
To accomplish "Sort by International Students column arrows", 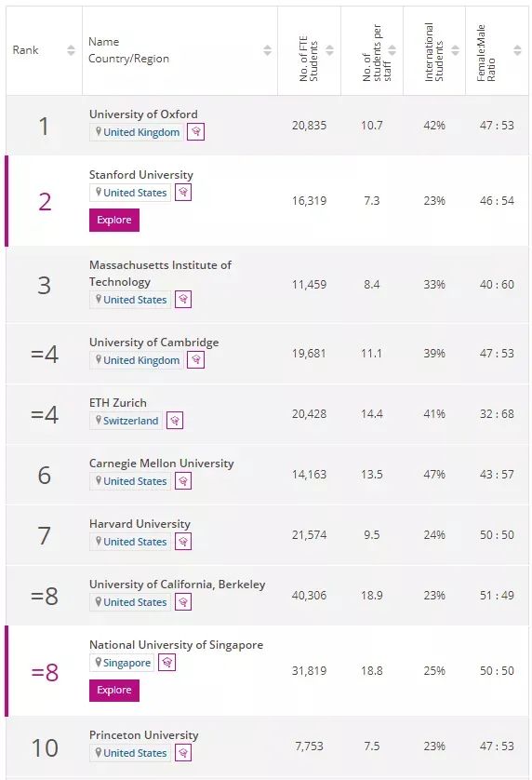I will click(x=456, y=50).
